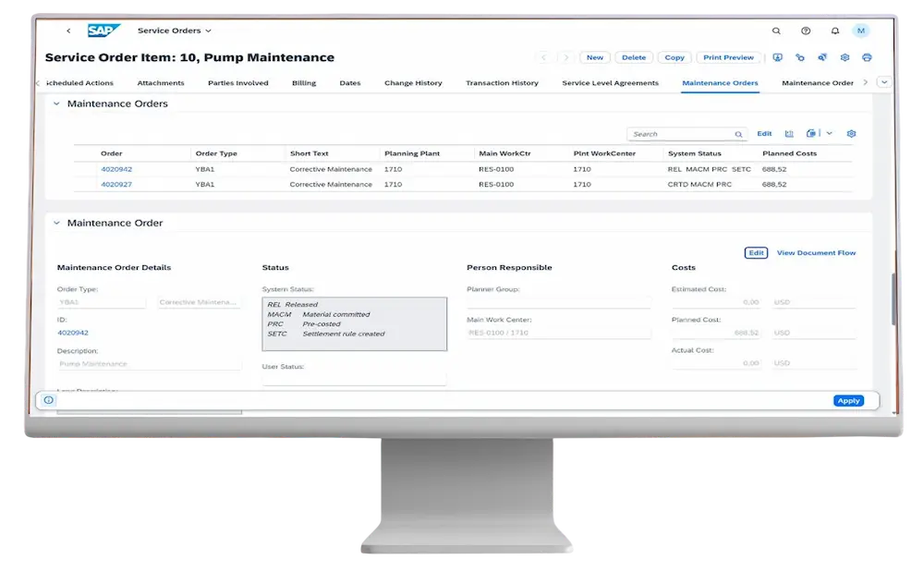
Task: Show notifications via the bell icon
Action: click(835, 30)
